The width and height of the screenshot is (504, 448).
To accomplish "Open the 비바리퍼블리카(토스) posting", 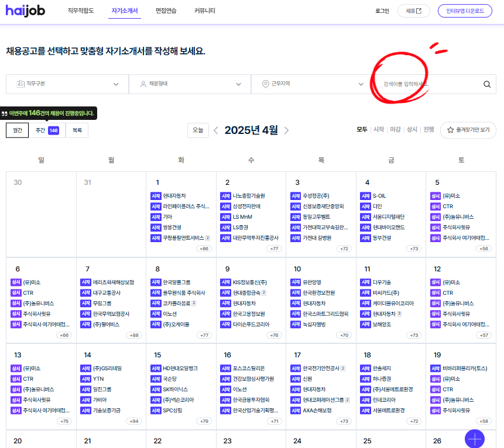I will click(465, 368).
